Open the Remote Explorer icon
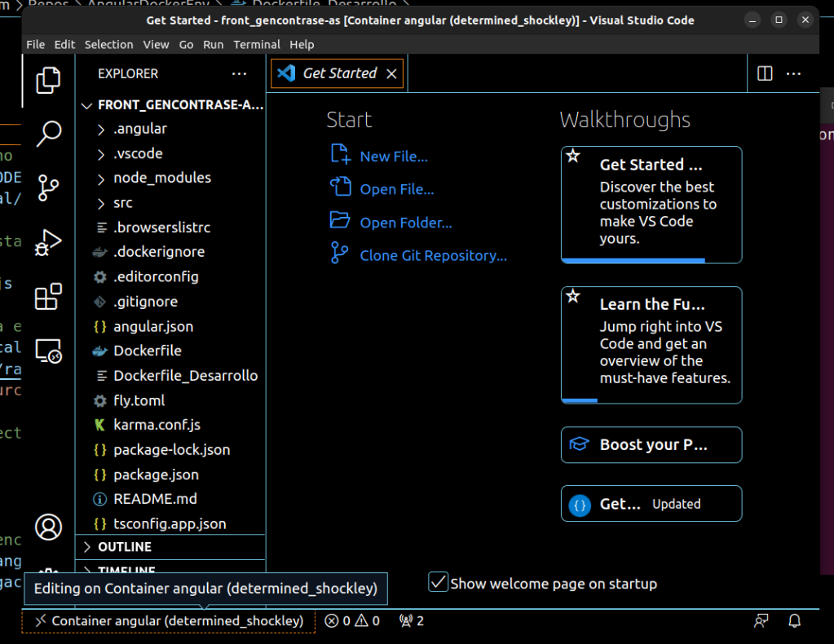Viewport: 834px width, 644px height. (48, 351)
